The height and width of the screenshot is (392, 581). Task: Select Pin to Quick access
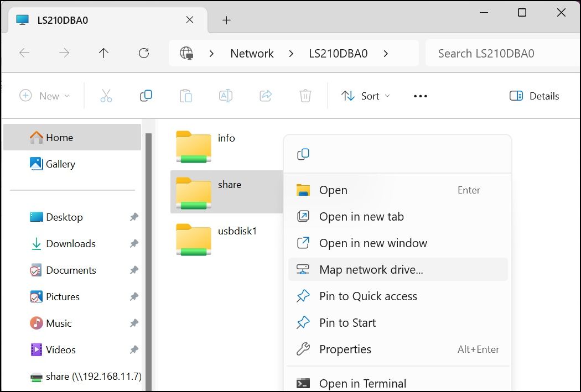click(x=398, y=296)
